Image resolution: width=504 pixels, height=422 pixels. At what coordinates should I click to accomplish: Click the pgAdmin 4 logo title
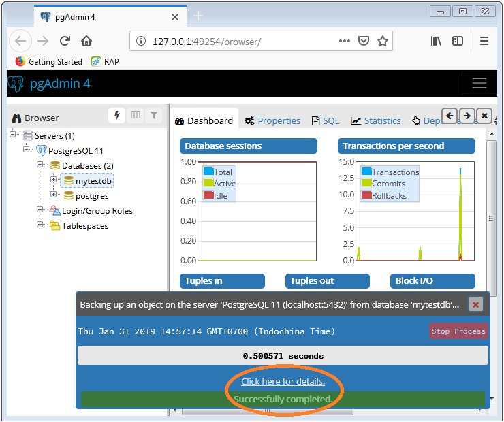click(49, 84)
